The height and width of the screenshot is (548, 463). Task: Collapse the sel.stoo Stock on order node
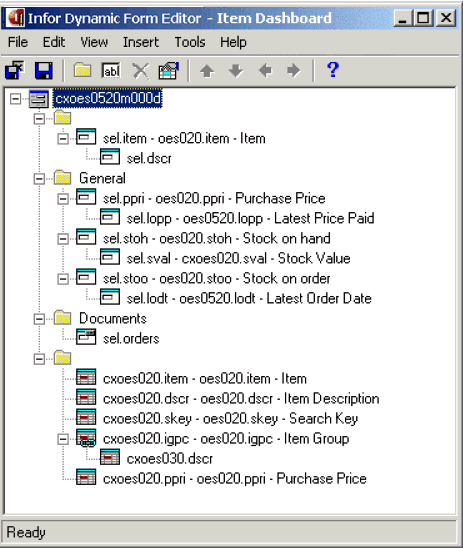point(63,279)
